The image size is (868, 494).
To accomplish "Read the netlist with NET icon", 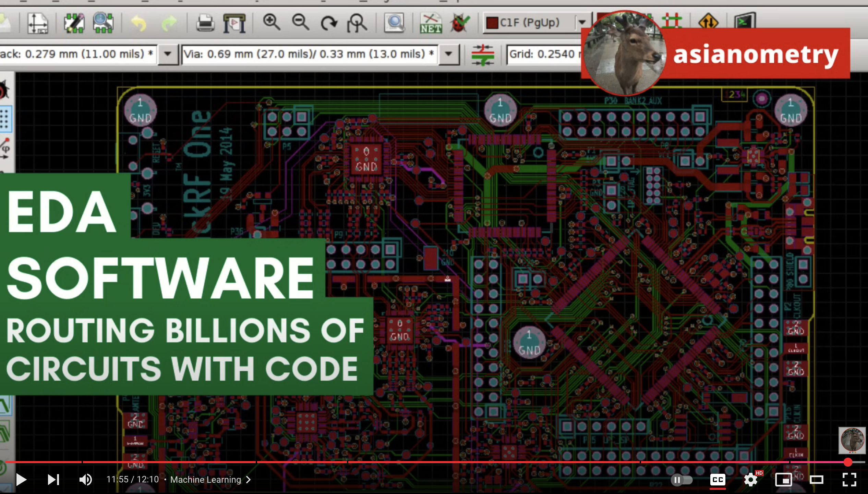I will 431,23.
